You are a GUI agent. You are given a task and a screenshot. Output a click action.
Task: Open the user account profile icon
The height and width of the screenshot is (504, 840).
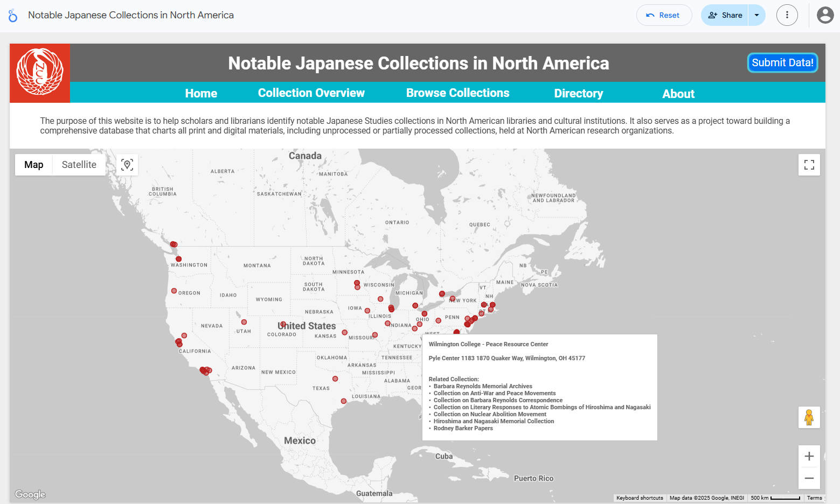825,15
